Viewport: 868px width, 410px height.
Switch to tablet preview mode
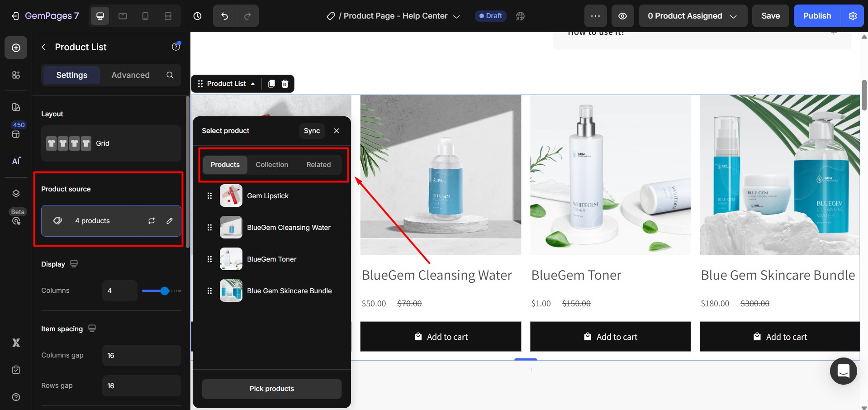click(x=123, y=16)
